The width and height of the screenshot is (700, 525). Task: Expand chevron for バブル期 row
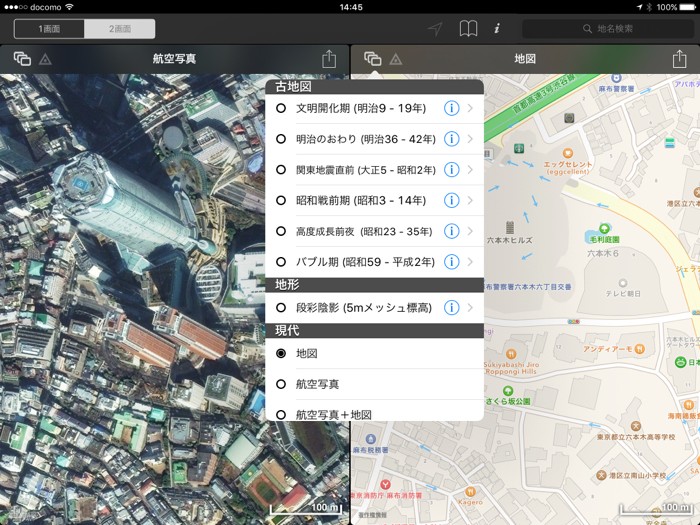[471, 262]
